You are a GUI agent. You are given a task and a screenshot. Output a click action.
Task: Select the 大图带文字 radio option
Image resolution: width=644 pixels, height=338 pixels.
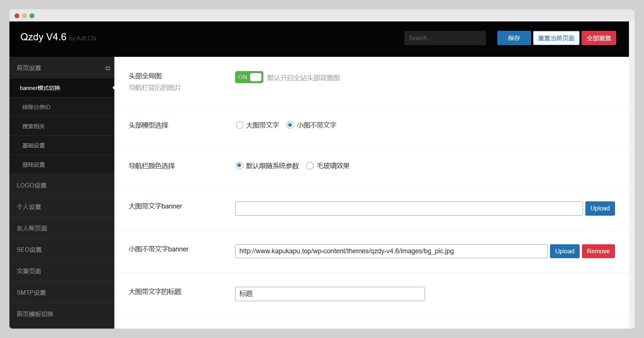click(x=239, y=125)
